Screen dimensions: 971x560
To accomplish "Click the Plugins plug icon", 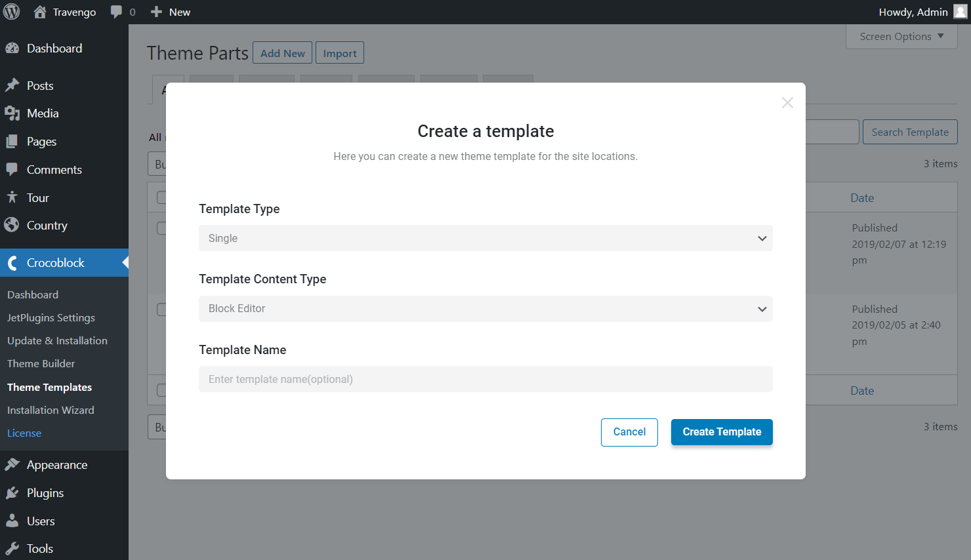I will [12, 492].
